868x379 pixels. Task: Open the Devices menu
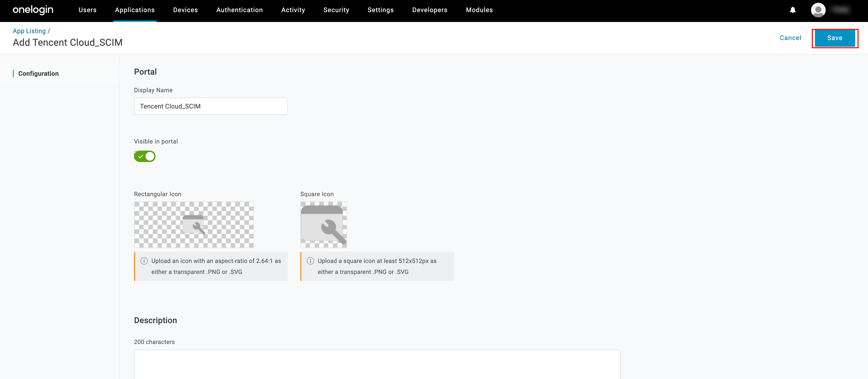[x=185, y=10]
